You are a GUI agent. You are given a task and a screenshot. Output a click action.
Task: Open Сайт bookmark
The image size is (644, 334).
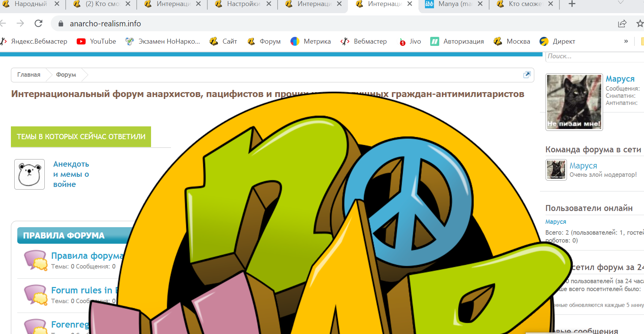click(x=224, y=41)
